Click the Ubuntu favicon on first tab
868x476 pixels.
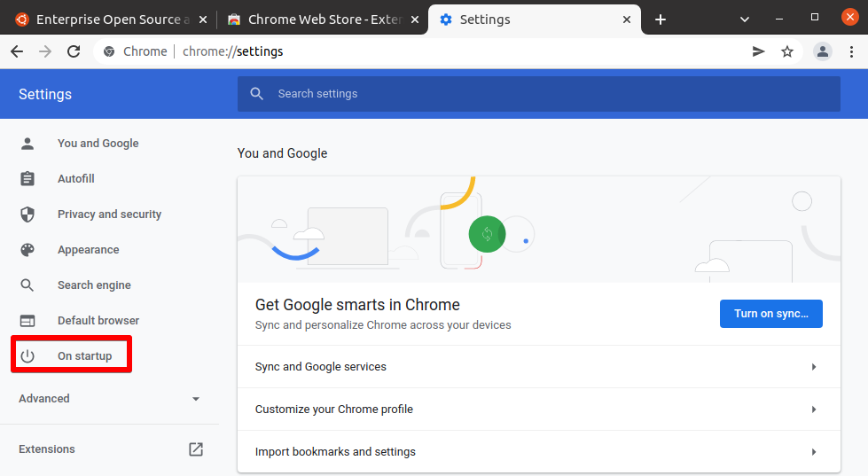[x=22, y=20]
